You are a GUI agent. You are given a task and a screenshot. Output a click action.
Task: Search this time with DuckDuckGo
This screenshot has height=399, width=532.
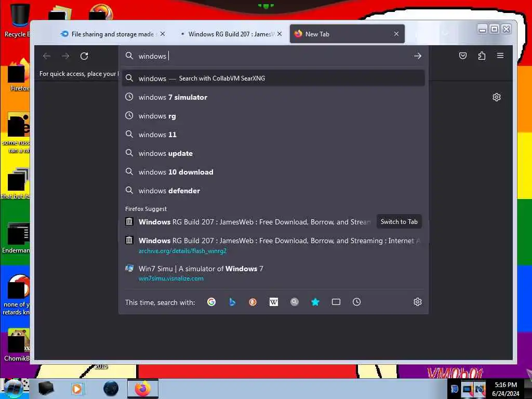coord(253,302)
